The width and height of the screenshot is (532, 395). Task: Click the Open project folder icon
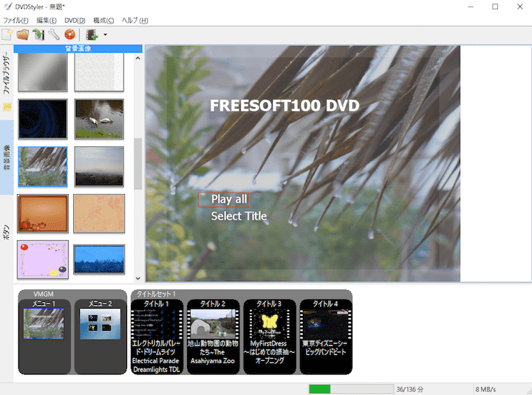pyautogui.click(x=22, y=34)
